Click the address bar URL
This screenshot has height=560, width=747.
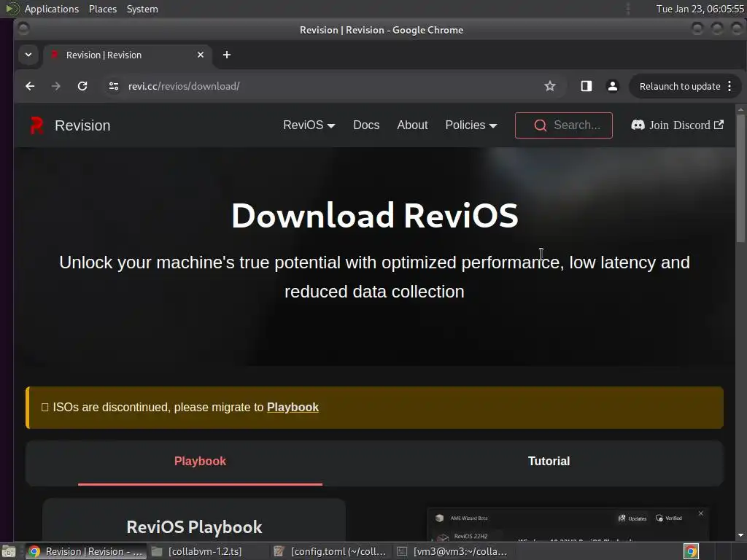click(x=184, y=86)
